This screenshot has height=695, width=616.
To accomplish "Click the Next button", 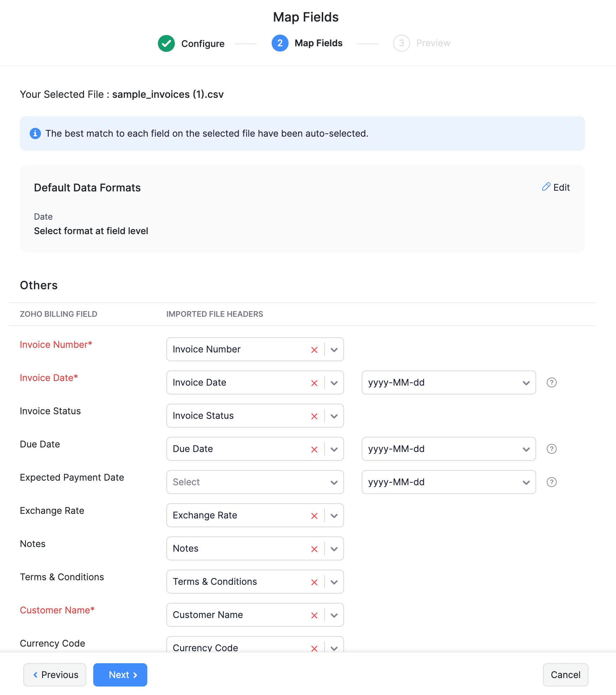I will point(120,675).
